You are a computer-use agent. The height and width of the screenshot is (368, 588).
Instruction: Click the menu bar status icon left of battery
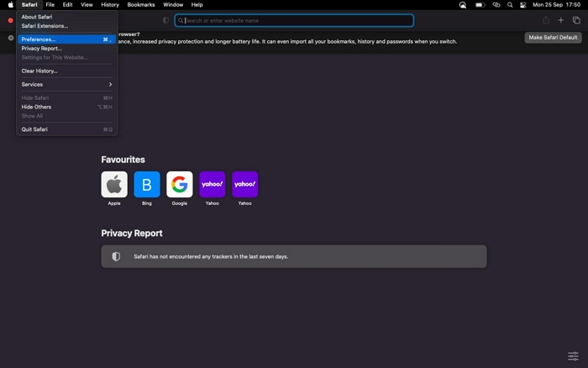[463, 5]
